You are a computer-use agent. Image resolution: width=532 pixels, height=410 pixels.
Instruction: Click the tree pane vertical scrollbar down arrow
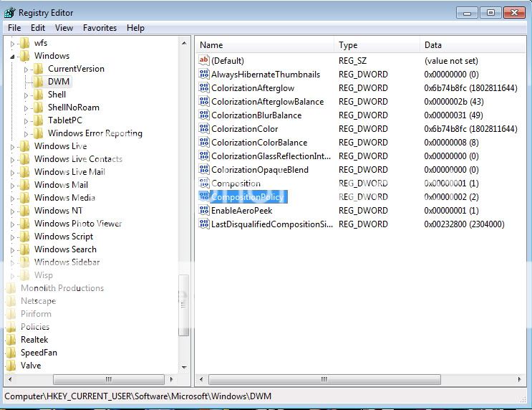click(x=184, y=367)
